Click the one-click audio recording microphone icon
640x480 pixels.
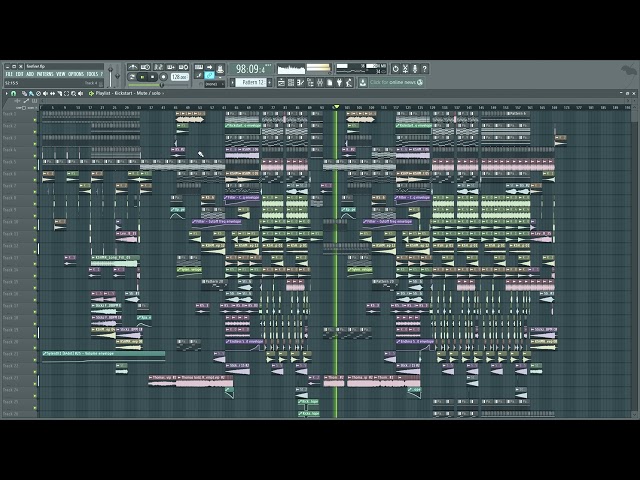(x=415, y=69)
